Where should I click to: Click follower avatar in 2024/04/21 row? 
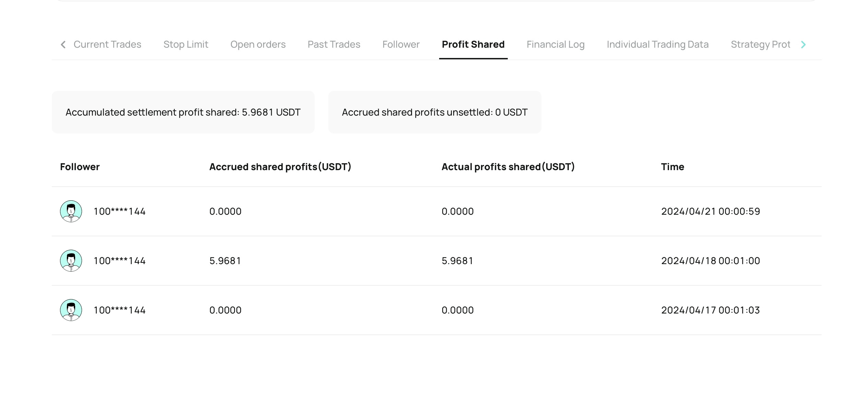click(71, 211)
